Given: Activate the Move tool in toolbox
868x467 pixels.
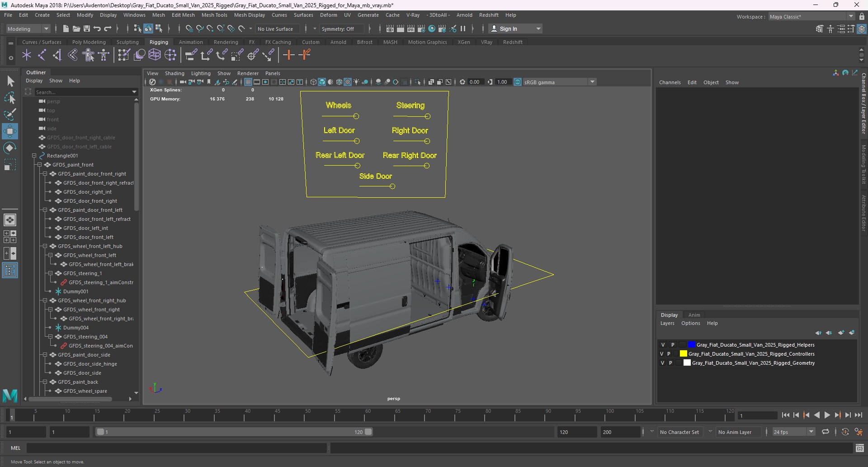Looking at the screenshot, I should (x=10, y=131).
